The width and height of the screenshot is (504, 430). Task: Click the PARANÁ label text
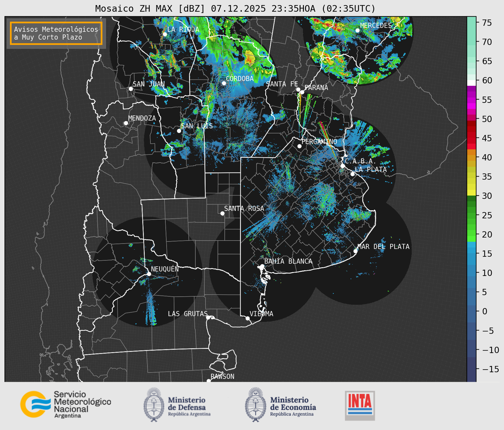(316, 88)
